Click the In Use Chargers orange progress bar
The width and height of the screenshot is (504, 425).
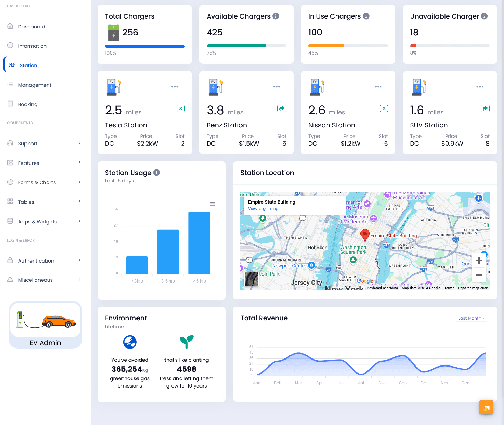click(326, 46)
